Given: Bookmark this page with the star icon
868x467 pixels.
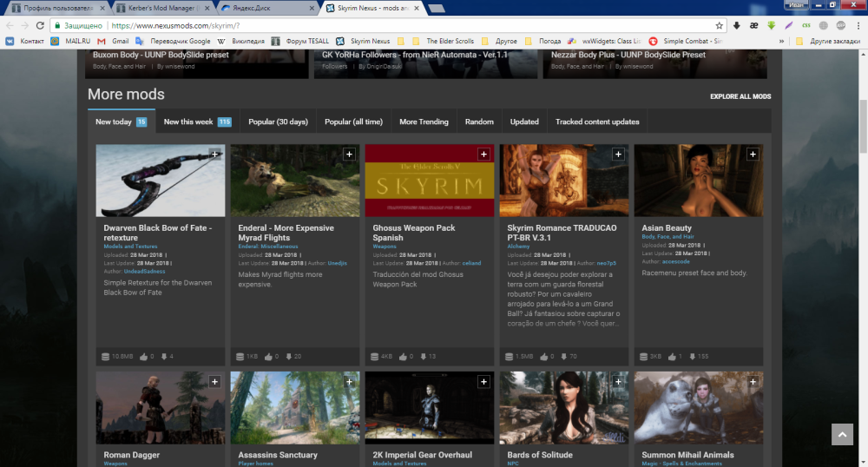Looking at the screenshot, I should pos(719,25).
